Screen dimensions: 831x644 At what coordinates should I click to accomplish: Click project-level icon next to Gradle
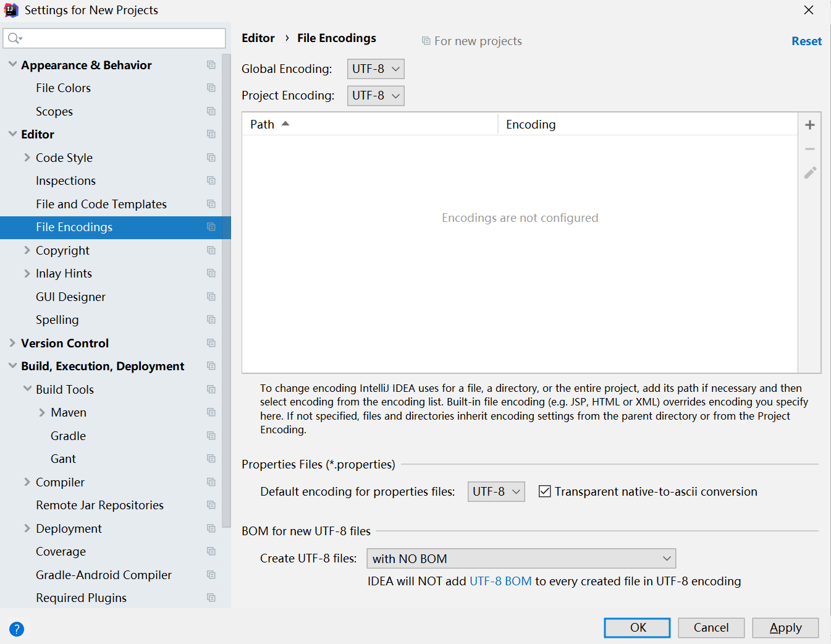click(x=211, y=436)
